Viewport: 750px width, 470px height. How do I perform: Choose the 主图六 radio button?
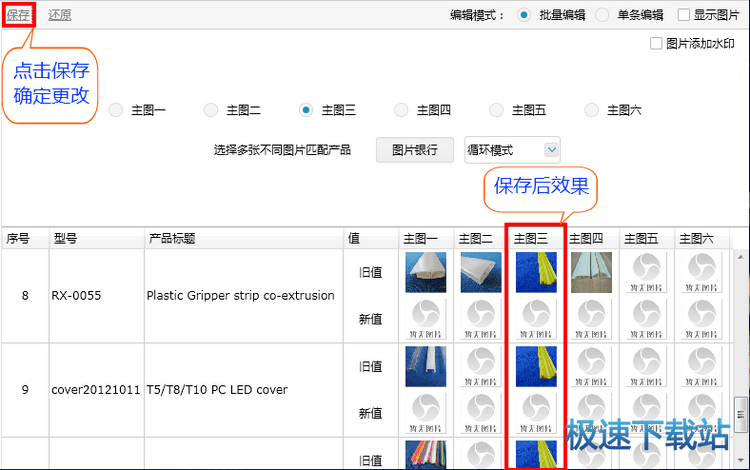coord(591,110)
